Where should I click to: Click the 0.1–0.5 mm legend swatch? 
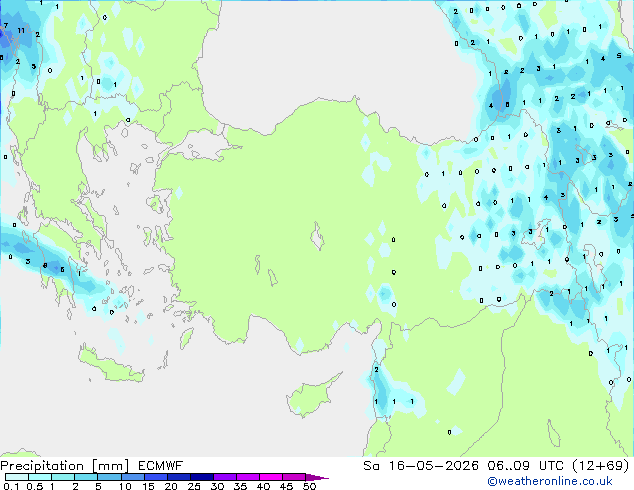pos(17,477)
